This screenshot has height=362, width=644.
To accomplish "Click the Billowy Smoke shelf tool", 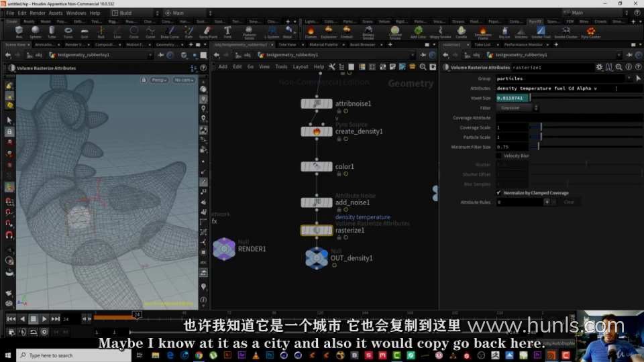I will [x=368, y=32].
